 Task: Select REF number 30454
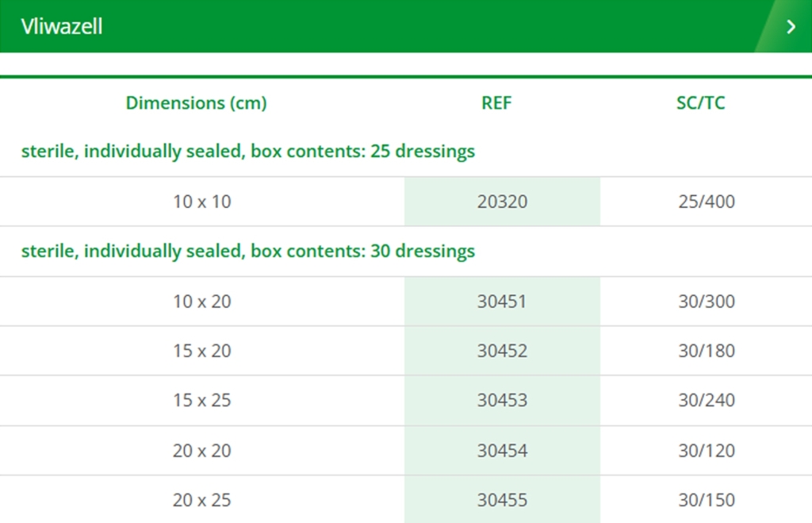point(502,451)
